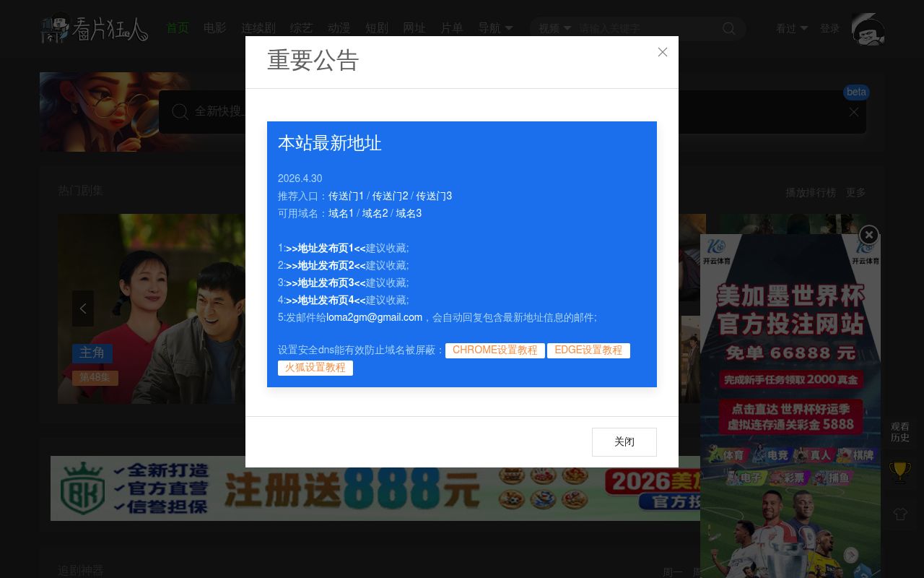Screen dimensions: 924x578
Task: Open the 电影 nav item
Action: click(x=215, y=28)
